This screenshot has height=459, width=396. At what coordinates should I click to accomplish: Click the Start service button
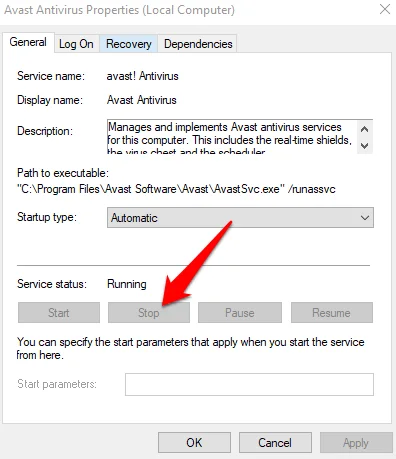coord(59,313)
